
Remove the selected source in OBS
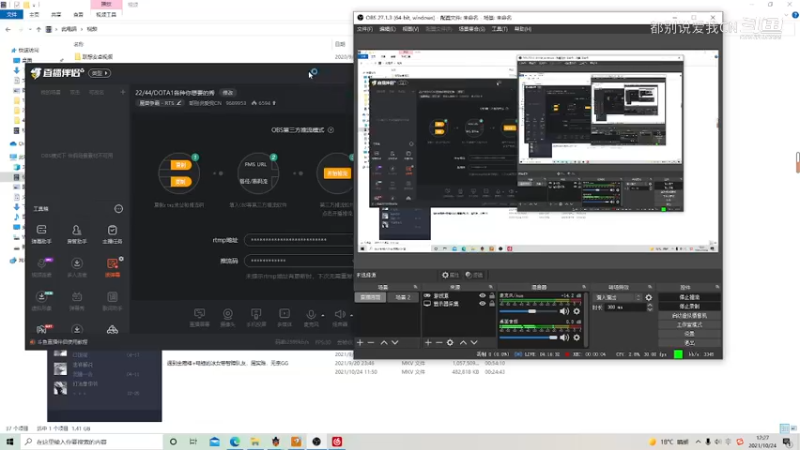click(x=439, y=342)
